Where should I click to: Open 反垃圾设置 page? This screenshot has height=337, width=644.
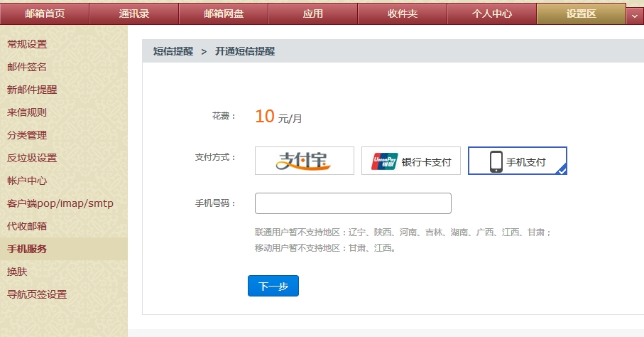[32, 158]
